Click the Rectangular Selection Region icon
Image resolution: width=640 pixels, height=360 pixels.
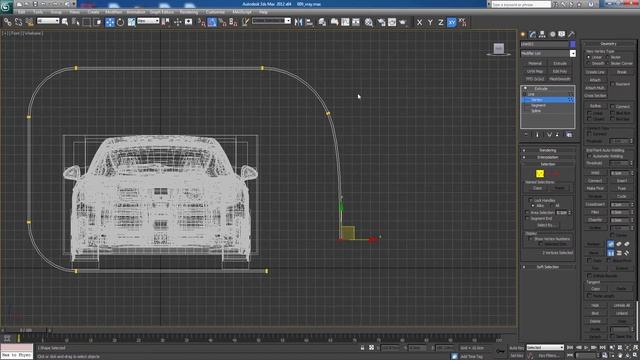pyautogui.click(x=87, y=22)
